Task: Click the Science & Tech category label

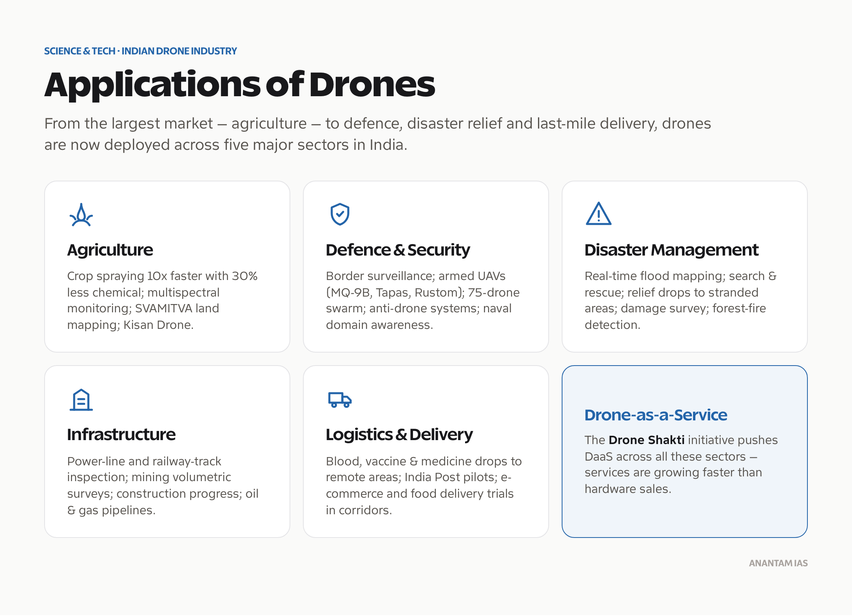Action: click(140, 51)
